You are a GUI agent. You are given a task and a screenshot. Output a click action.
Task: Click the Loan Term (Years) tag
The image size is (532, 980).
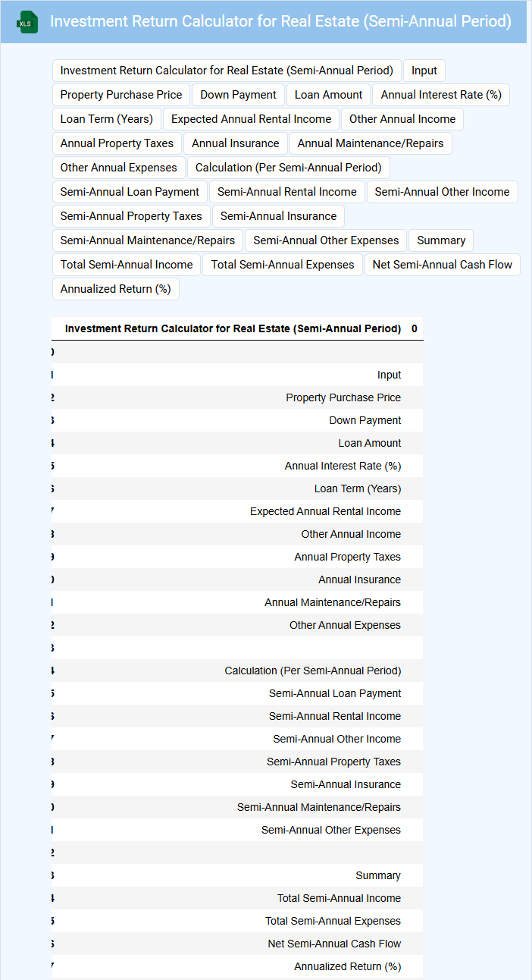tap(107, 119)
